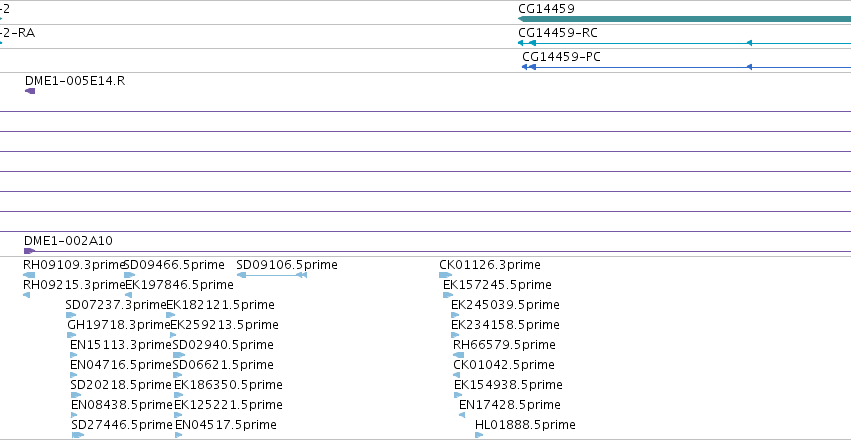
Task: Select the DME1-005E14.R purple arrow glyph
Action: point(30,91)
